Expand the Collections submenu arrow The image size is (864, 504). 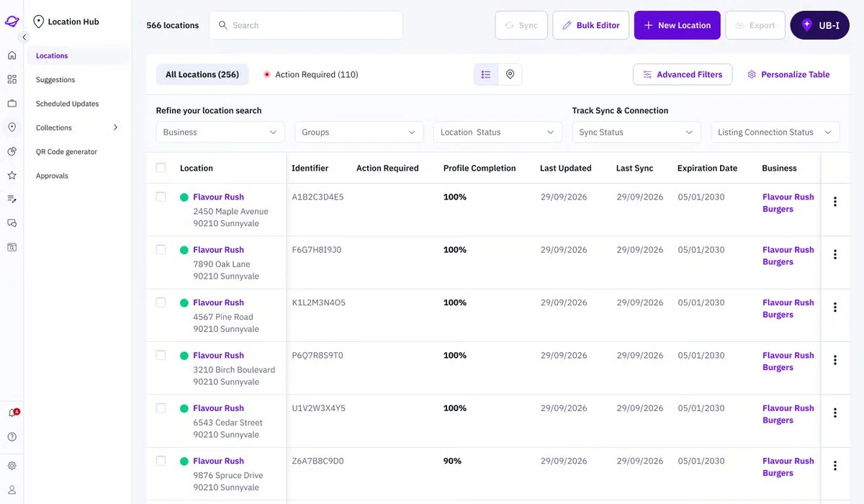116,127
